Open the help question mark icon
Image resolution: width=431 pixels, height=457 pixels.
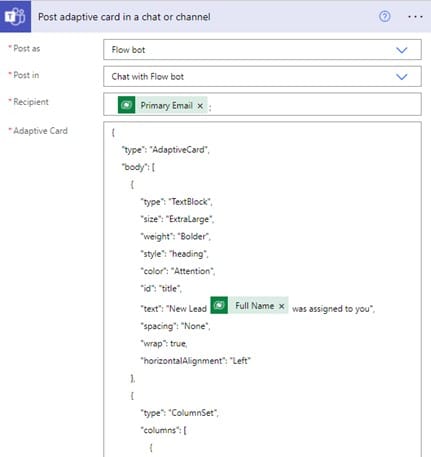(x=385, y=16)
